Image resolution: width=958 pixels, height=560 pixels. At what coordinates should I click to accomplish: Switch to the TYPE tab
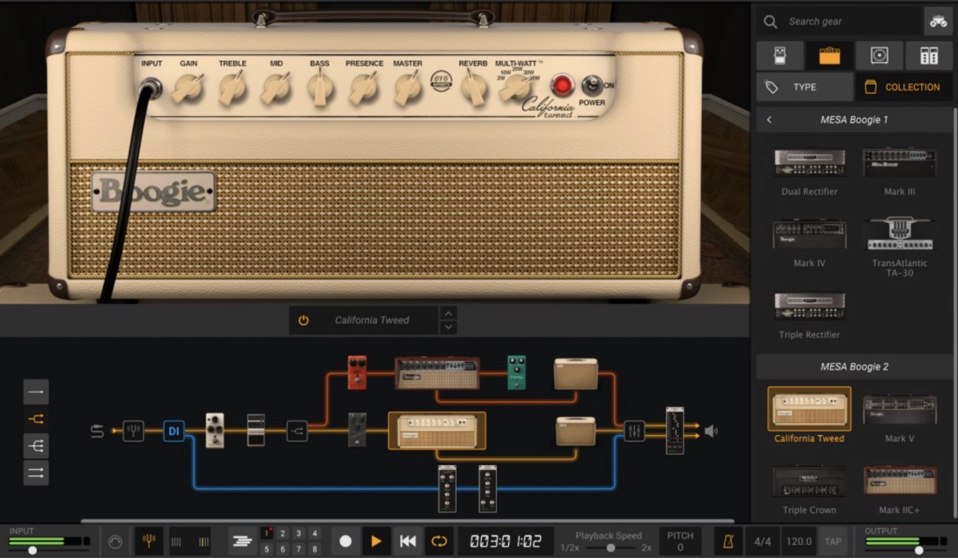tap(804, 87)
